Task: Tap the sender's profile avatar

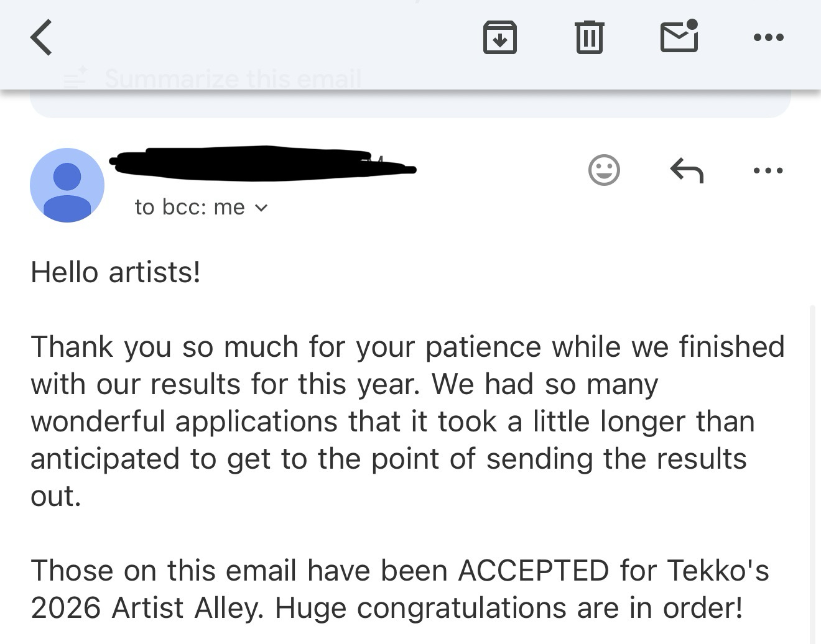Action: point(67,185)
